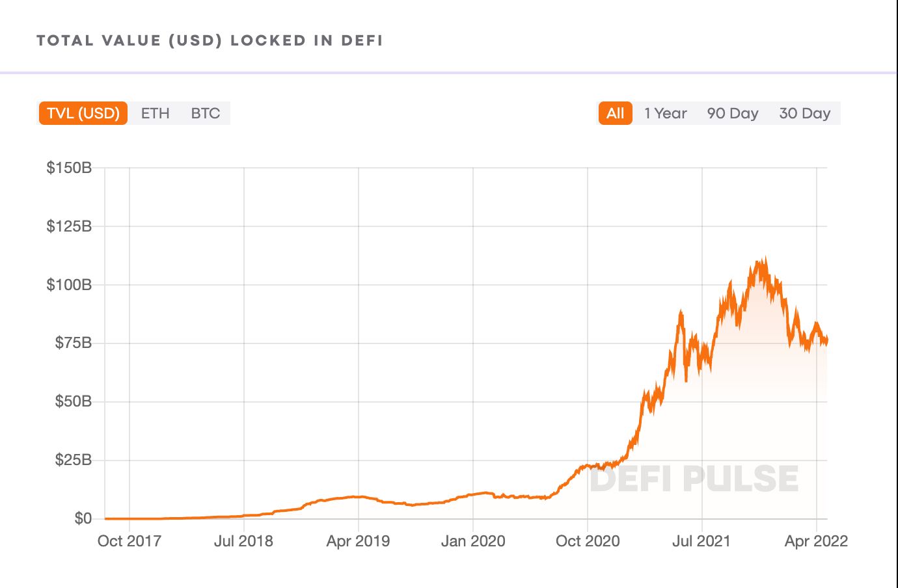The width and height of the screenshot is (898, 588).
Task: Switch chart denomination to BTC
Action: 206,113
